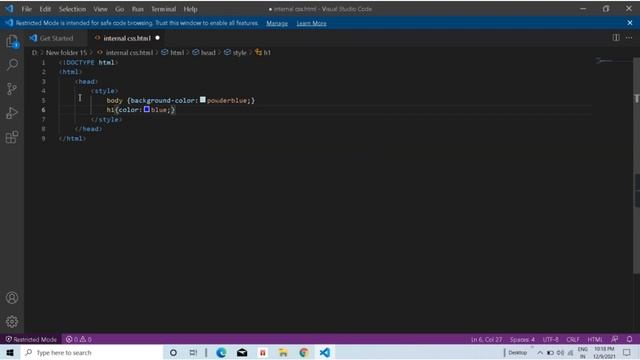Open the editor More Actions ellipsis
Screen dimensions: 640x360
(x=629, y=38)
